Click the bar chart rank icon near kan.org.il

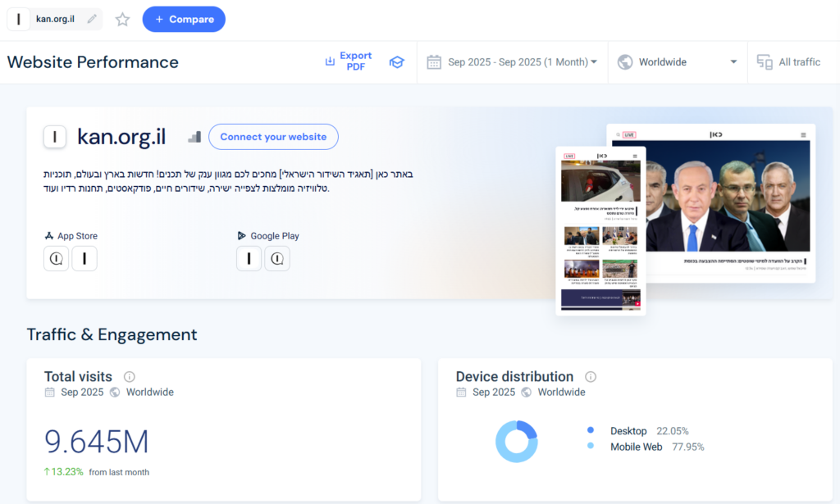tap(194, 137)
